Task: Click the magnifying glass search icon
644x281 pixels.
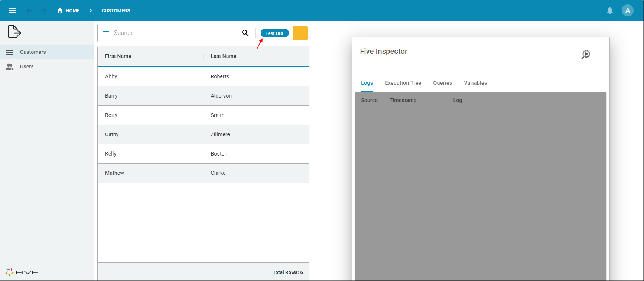Action: 245,33
